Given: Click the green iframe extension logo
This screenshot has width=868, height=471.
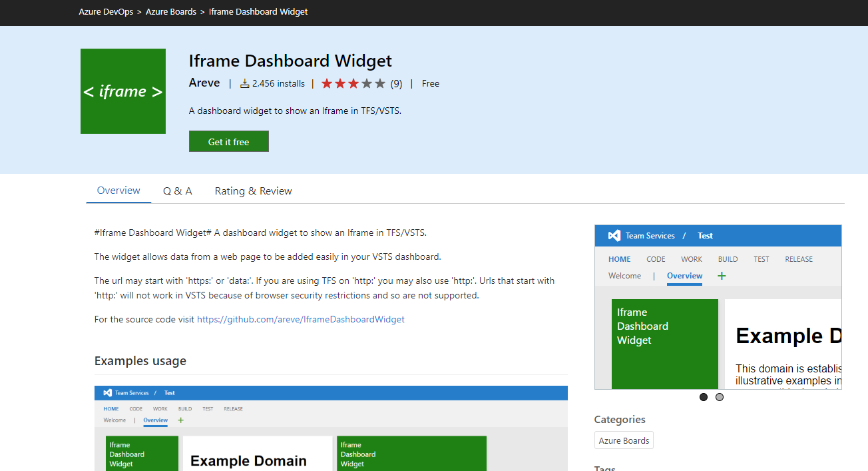Looking at the screenshot, I should tap(123, 91).
